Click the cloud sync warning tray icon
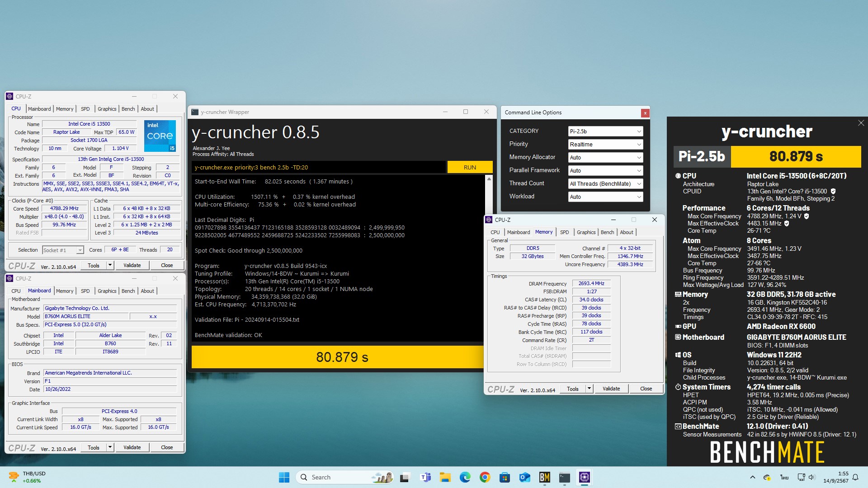Screen dimensions: 868x488 point(767,477)
